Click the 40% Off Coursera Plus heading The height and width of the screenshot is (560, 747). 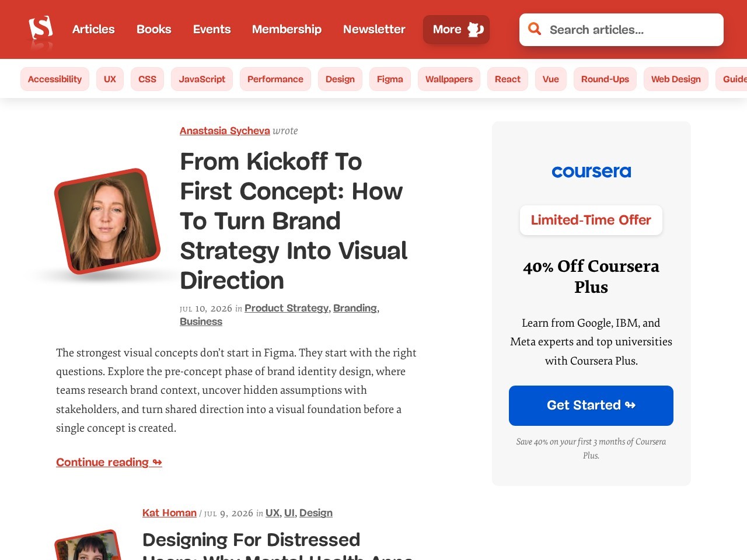591,276
